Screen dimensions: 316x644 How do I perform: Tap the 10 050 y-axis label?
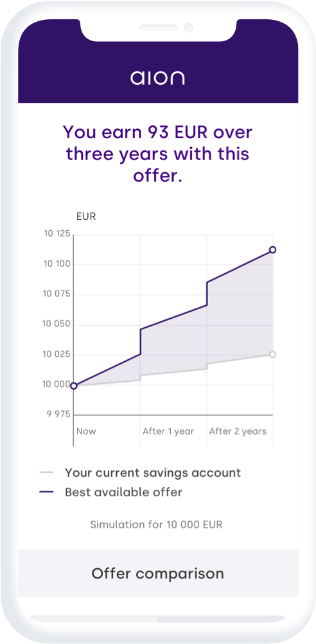coord(57,325)
